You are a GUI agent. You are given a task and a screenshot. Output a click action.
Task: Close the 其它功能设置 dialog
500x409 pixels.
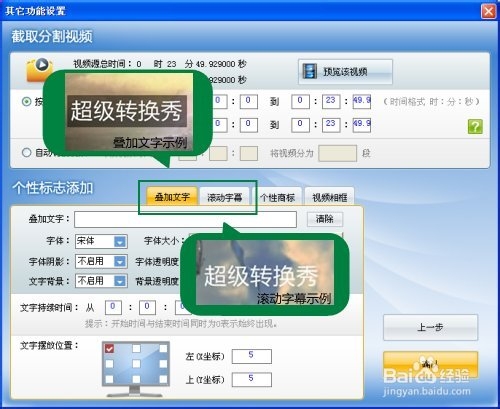point(488,11)
